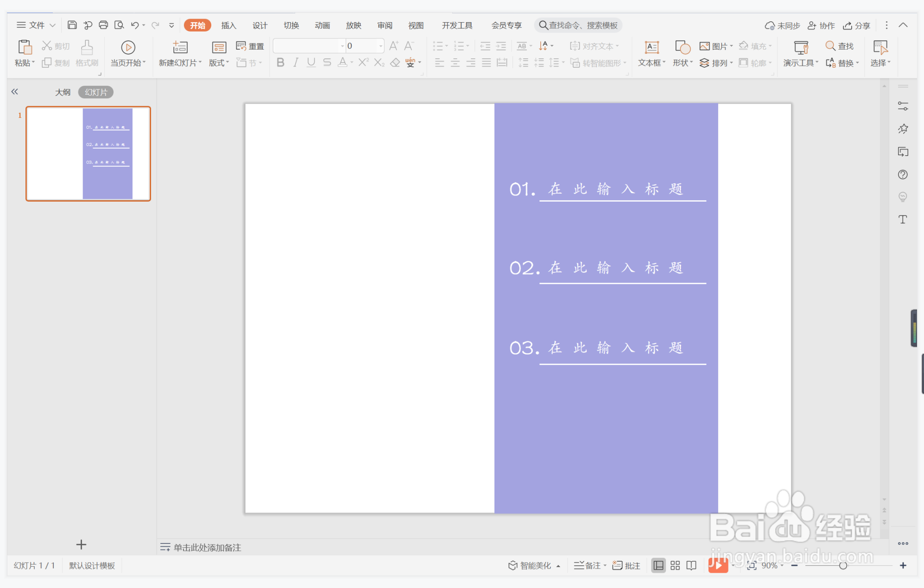This screenshot has height=588, width=924.
Task: Toggle normal view in status bar
Action: [658, 565]
